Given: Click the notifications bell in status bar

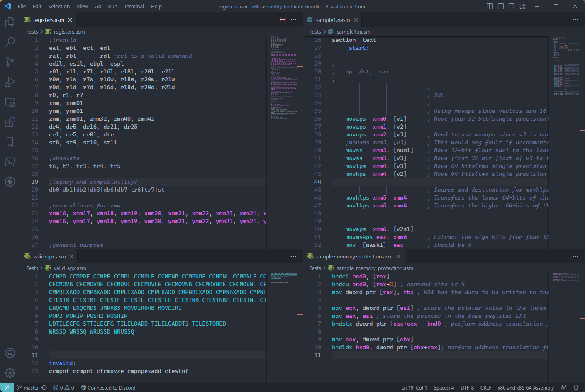Looking at the screenshot, I should tap(576, 387).
